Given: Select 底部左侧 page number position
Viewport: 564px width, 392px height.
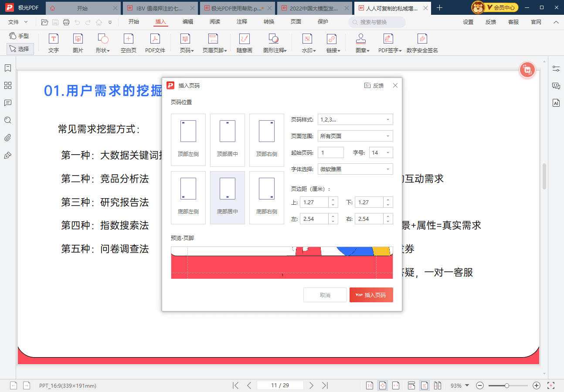Looking at the screenshot, I should pos(188,197).
